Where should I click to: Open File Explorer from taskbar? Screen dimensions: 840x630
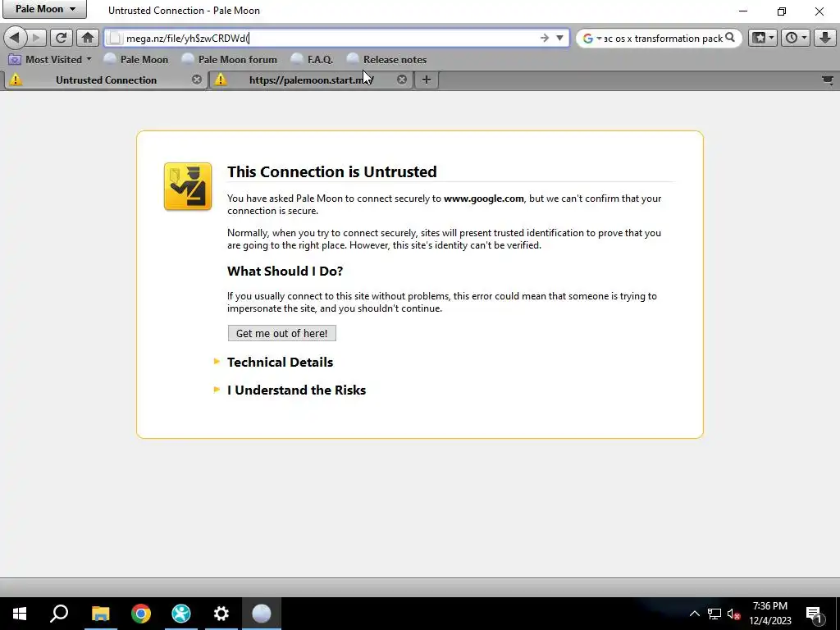(x=100, y=614)
